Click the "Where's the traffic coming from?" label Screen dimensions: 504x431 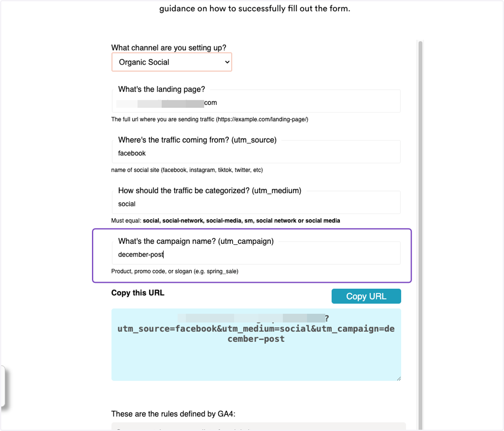(x=197, y=140)
